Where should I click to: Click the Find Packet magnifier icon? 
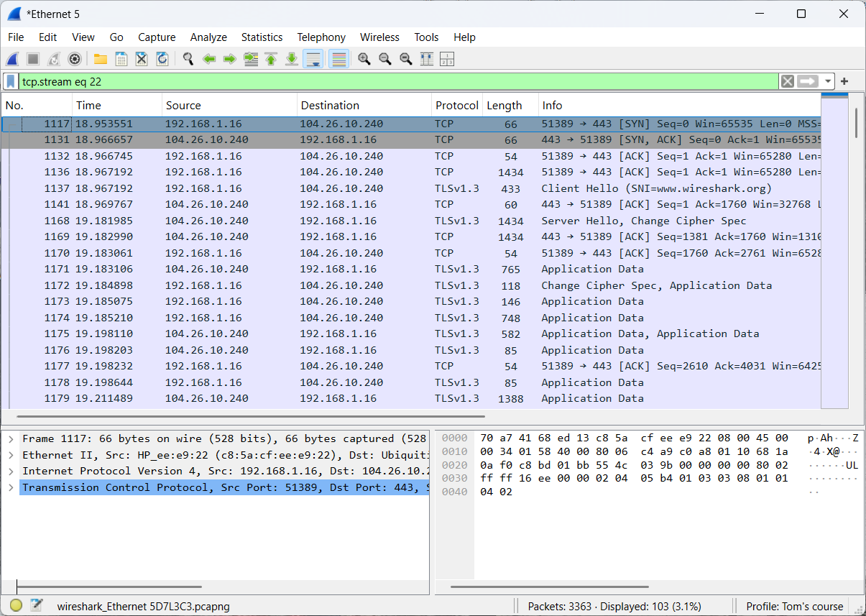pyautogui.click(x=188, y=59)
